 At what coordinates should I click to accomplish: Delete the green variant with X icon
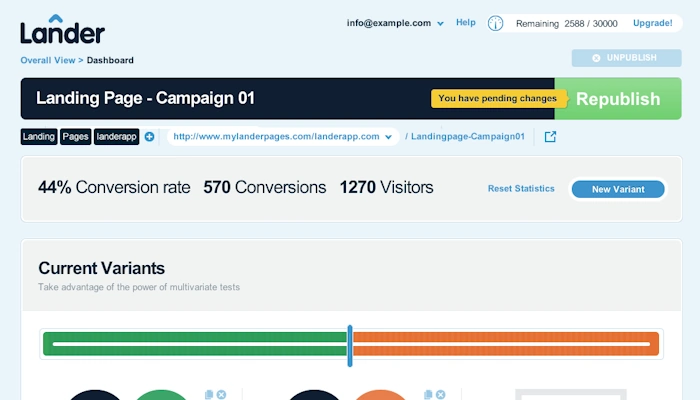(221, 395)
